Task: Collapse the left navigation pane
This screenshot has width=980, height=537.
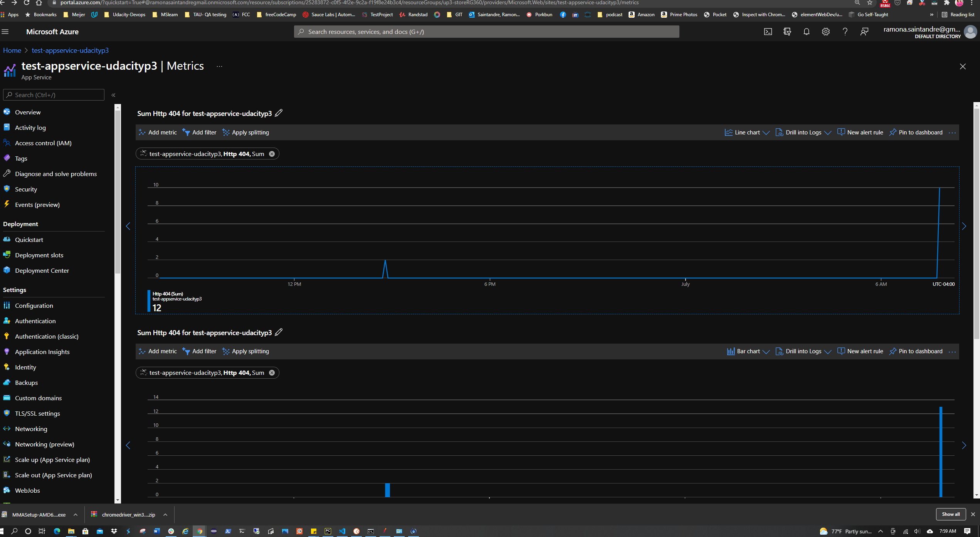Action: tap(113, 95)
